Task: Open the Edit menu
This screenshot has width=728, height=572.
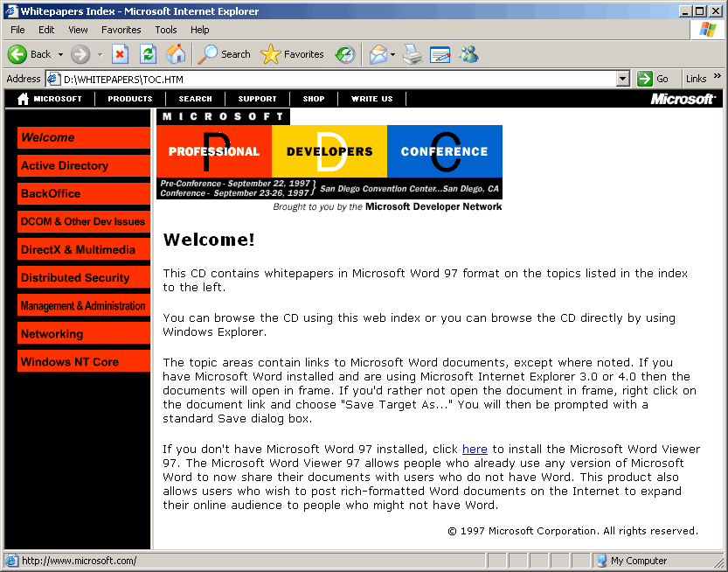Action: pos(46,30)
